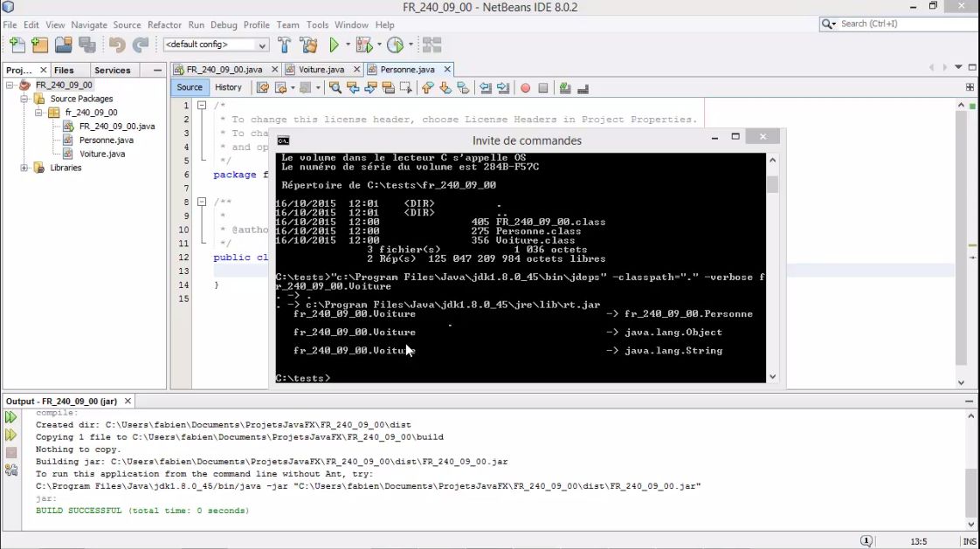
Task: Click Find Next Occurrence icon
Action: [370, 88]
